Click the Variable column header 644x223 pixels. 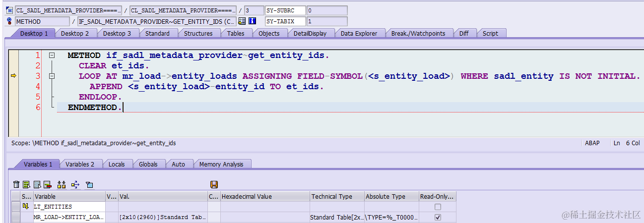click(69, 197)
